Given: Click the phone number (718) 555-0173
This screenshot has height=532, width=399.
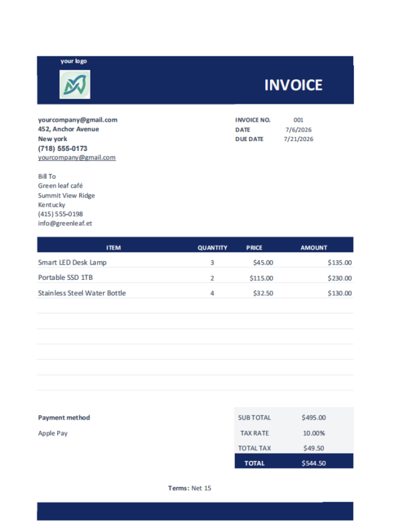Looking at the screenshot, I should 63,148.
